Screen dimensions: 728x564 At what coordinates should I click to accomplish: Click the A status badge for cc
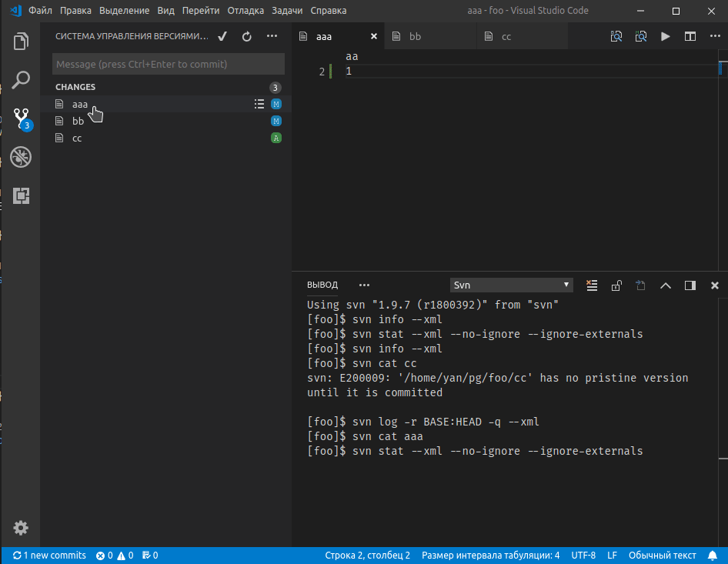pyautogui.click(x=276, y=138)
